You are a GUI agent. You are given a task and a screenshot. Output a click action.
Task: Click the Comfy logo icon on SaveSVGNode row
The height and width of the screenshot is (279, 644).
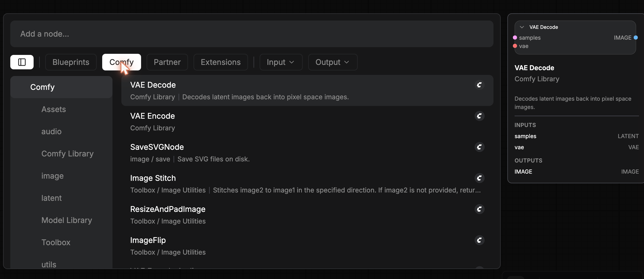(479, 147)
